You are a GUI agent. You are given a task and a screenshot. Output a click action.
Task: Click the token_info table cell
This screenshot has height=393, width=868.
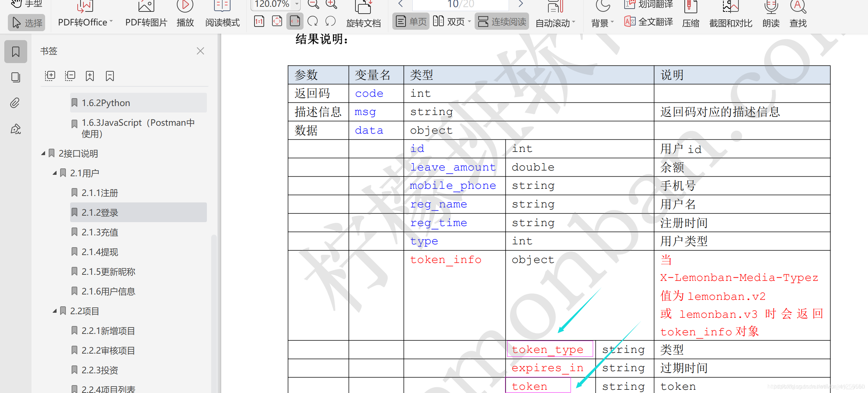[x=455, y=295]
